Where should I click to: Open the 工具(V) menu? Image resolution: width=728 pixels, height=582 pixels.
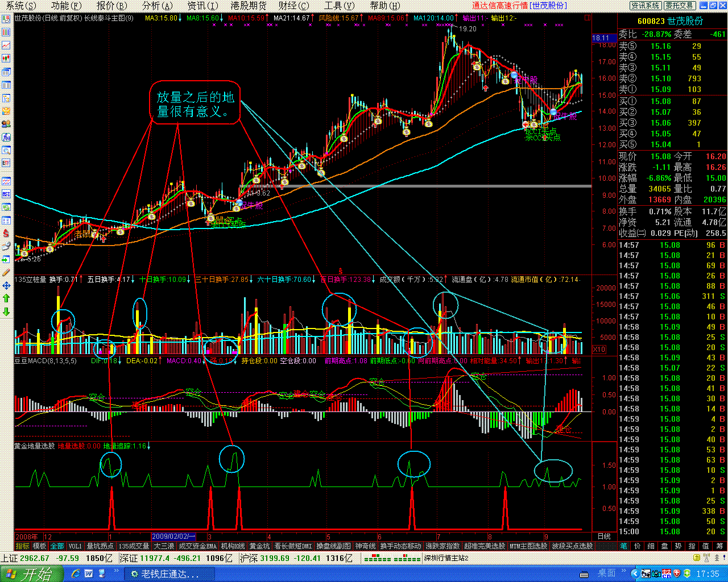[340, 6]
